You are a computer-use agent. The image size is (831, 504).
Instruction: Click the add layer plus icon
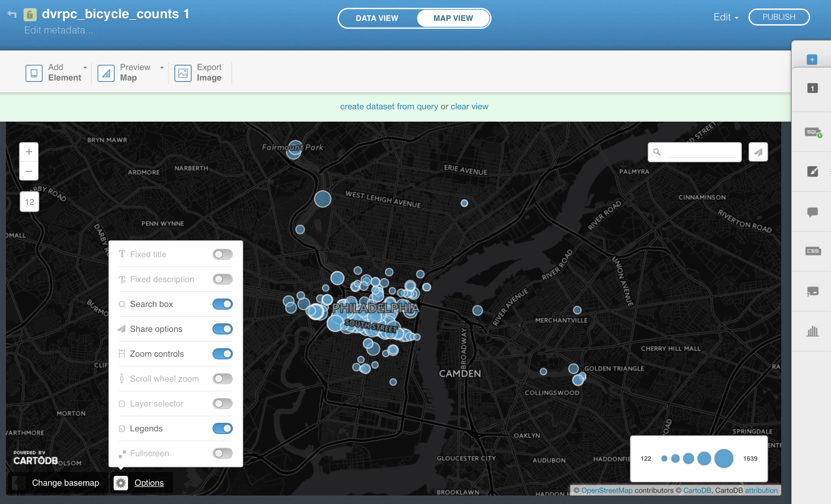(x=812, y=60)
